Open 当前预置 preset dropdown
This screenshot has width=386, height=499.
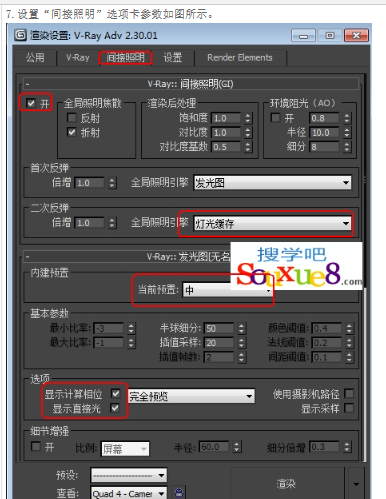(x=227, y=290)
